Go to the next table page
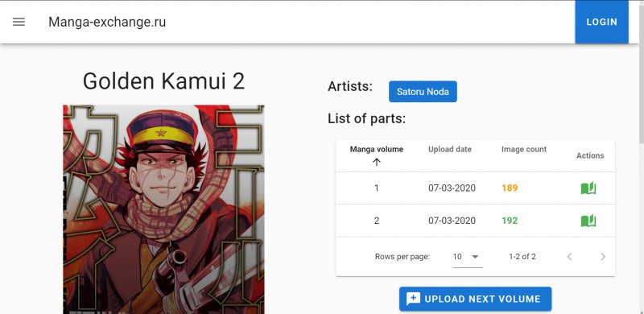The image size is (644, 314). [602, 257]
